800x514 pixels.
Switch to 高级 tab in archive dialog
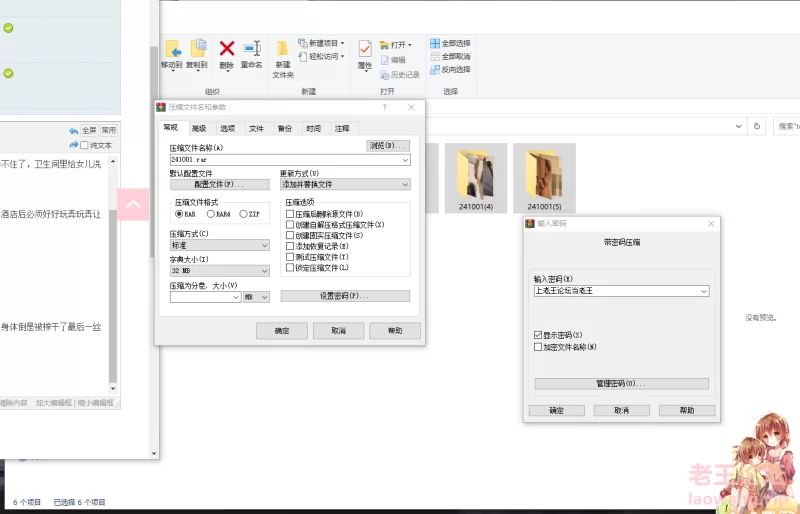click(199, 129)
